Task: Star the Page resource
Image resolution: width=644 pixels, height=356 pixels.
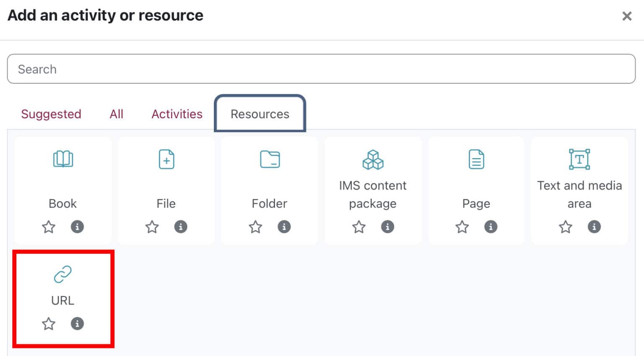Action: click(462, 227)
